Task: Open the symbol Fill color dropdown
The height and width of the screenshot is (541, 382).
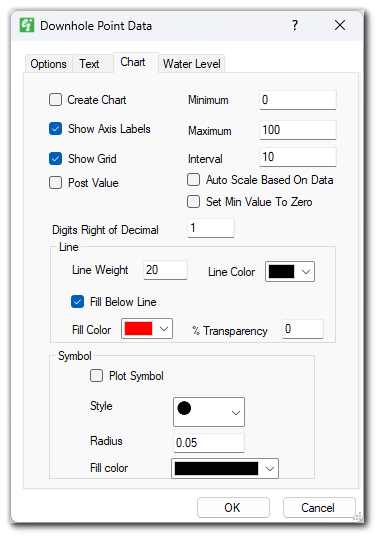Action: point(225,469)
